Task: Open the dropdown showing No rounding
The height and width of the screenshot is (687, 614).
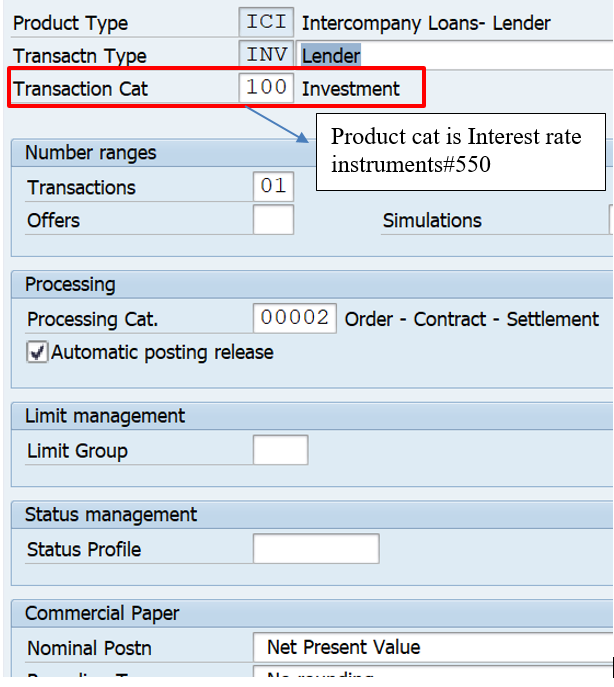Action: [x=432, y=677]
